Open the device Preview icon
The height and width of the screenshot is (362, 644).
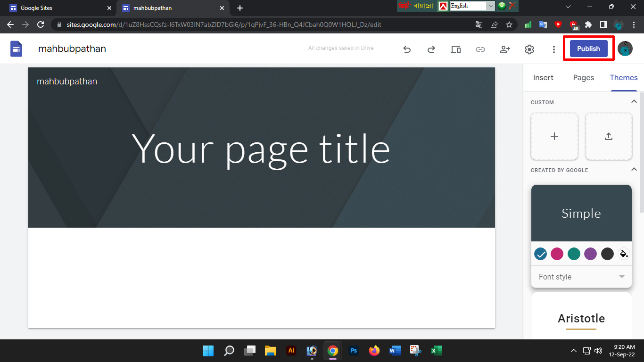click(x=455, y=49)
